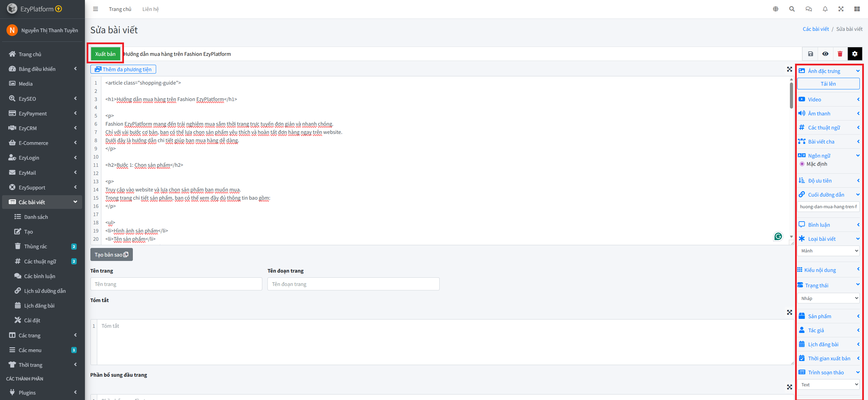Select the Mặc định language radio
The height and width of the screenshot is (400, 868).
pos(802,164)
